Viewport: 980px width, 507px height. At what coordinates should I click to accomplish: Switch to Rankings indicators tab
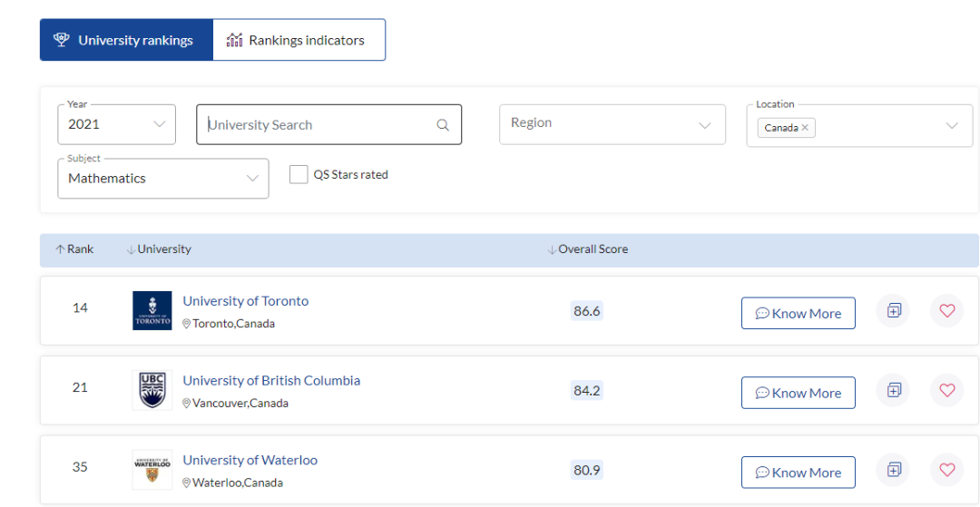tap(299, 40)
